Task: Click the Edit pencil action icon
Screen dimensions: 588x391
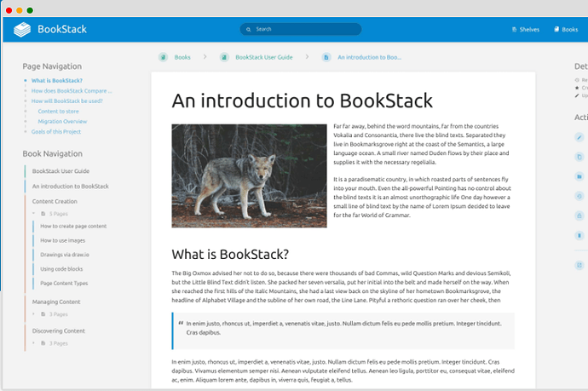Action: point(579,137)
